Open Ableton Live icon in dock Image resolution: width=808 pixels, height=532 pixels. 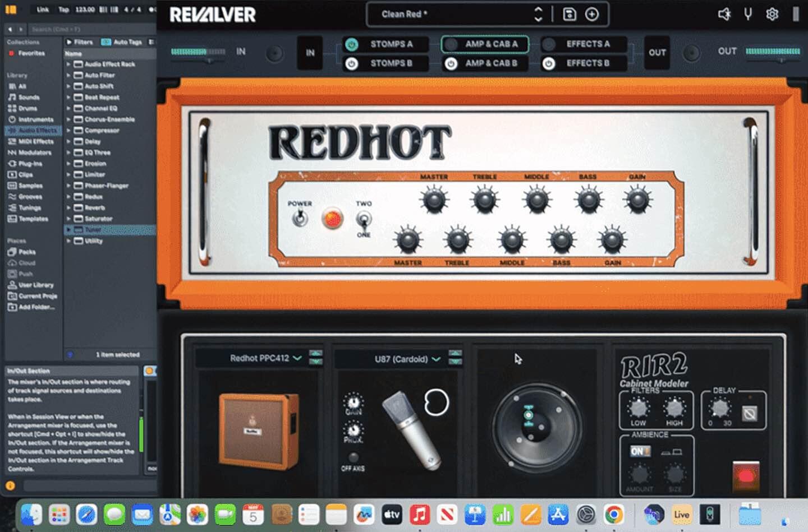[x=682, y=514]
